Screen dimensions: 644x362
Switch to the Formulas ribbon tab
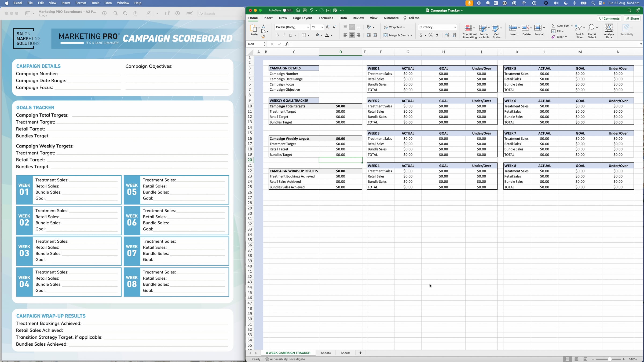click(326, 18)
